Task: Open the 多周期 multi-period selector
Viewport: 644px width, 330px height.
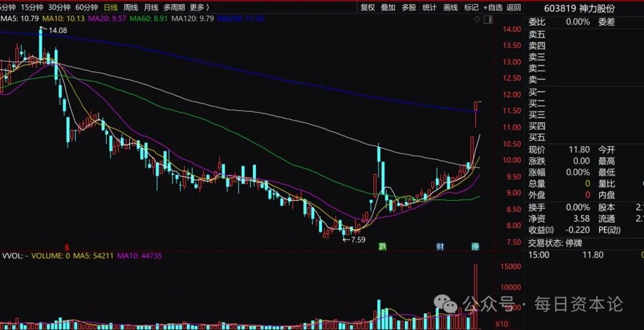Action: click(x=174, y=7)
